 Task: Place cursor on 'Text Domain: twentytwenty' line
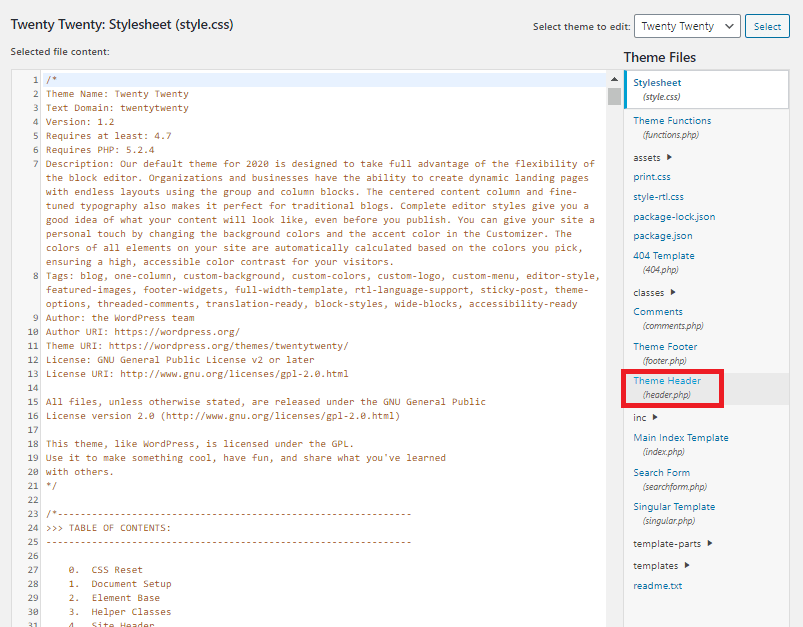click(117, 108)
